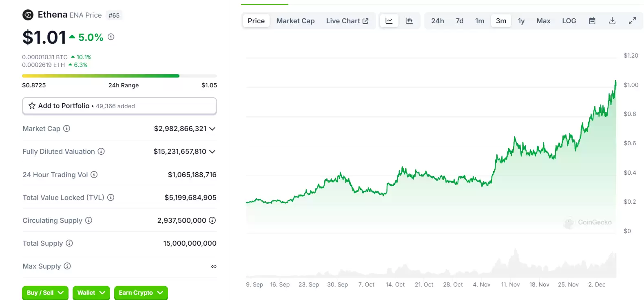Select the Price tab
Viewport: 644px width, 300px height.
pyautogui.click(x=256, y=21)
